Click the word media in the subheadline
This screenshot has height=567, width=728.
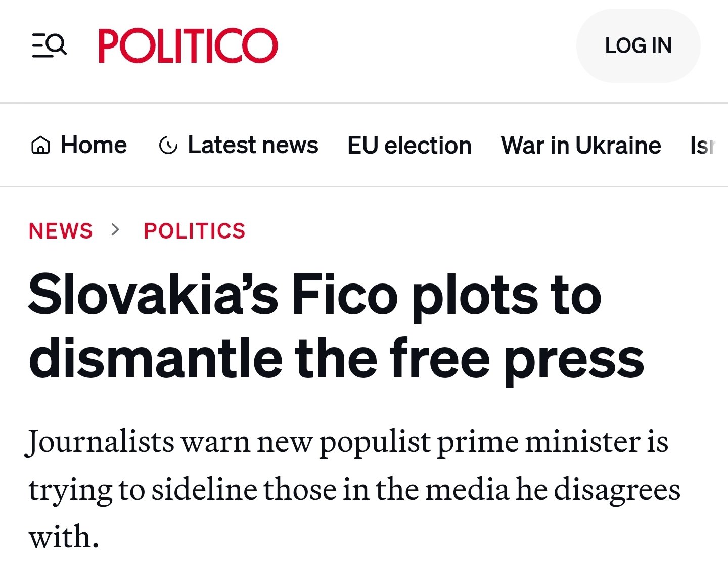pyautogui.click(x=467, y=489)
